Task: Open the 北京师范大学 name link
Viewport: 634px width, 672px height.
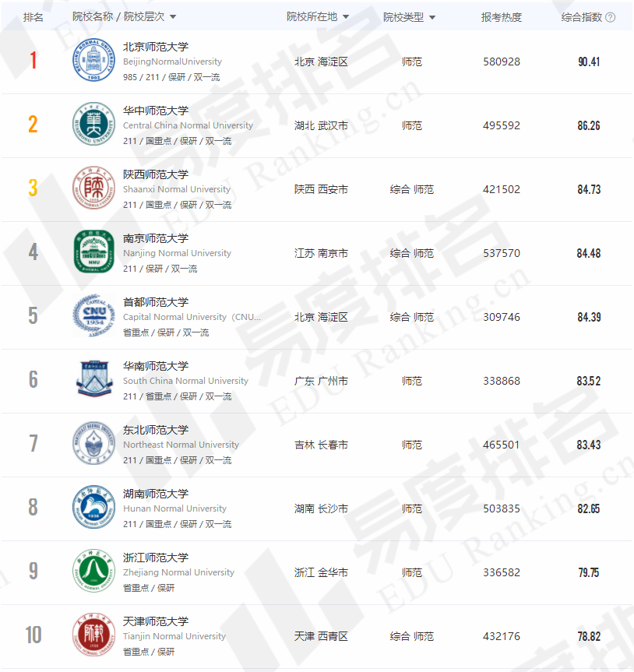Action: 156,47
